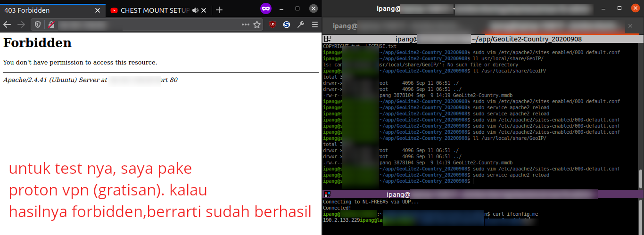Open the uBlock Origin extension icon
The width and height of the screenshot is (644, 235).
[x=272, y=25]
